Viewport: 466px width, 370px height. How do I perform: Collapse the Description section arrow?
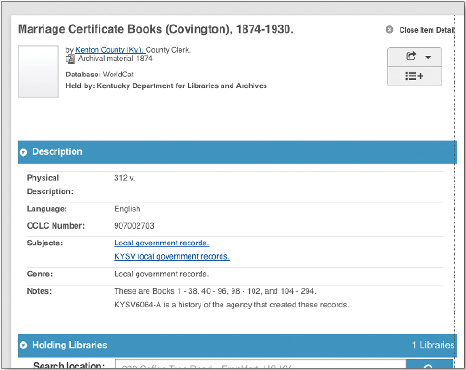pyautogui.click(x=23, y=152)
